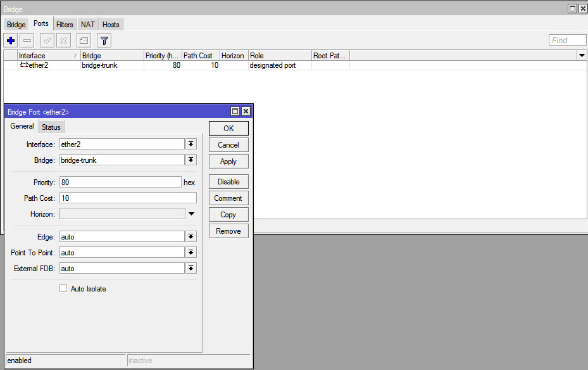Expand the Interface dropdown for ether2
This screenshot has width=588, height=370.
point(191,144)
